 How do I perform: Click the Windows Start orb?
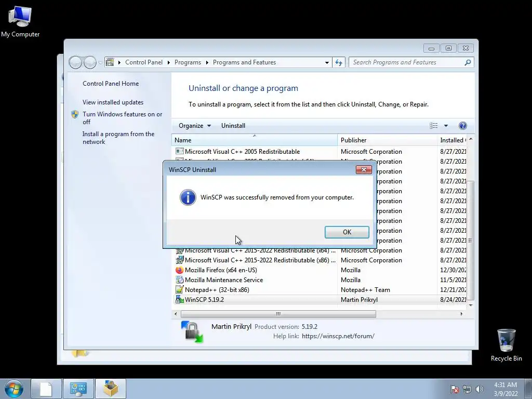point(14,389)
